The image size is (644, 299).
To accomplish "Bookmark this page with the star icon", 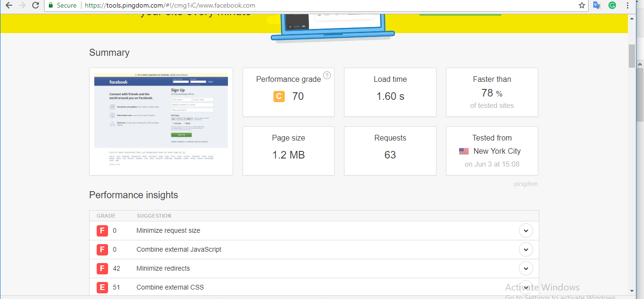I will point(582,5).
